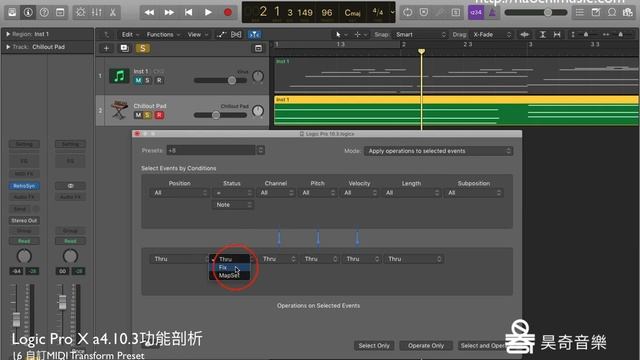Start playback with Play button
This screenshot has height=360, width=640.
208,13
